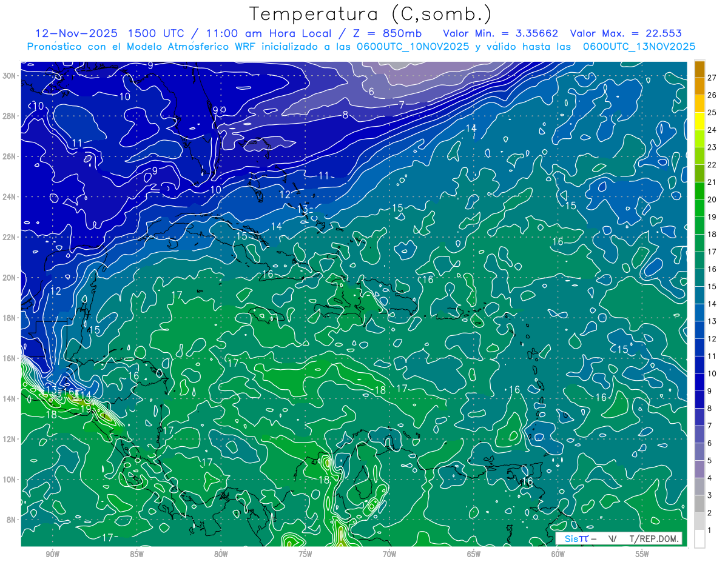The height and width of the screenshot is (562, 728).
Task: Click the "30N" latitude axis label
Action: coord(9,75)
